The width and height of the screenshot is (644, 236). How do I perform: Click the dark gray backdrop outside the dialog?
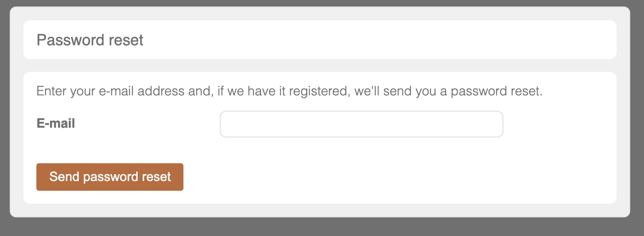click(323, 227)
